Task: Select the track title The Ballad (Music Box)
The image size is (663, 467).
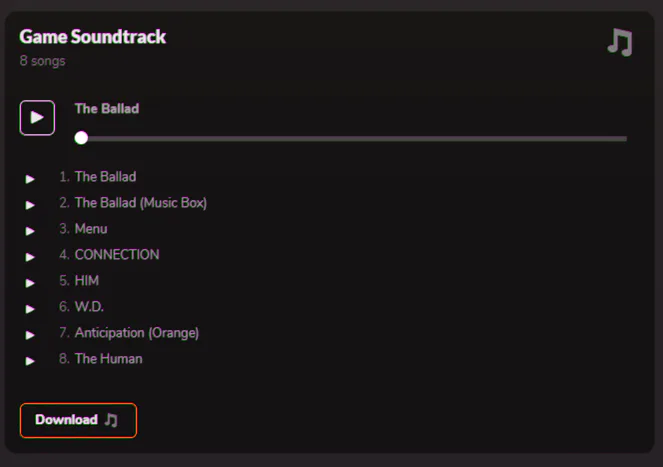Action: (140, 203)
